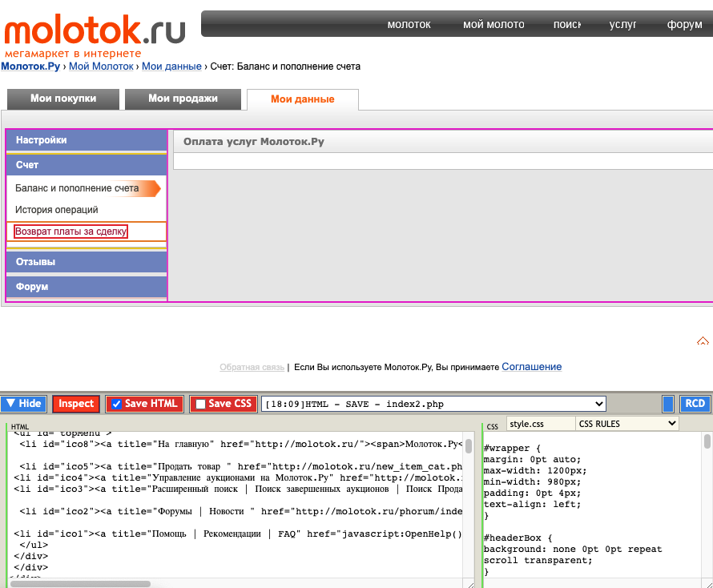Open the «форум» top navigation item

point(684,25)
